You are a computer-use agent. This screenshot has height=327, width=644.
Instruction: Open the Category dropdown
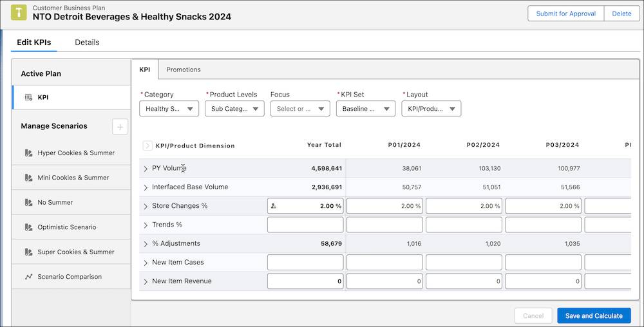pyautogui.click(x=169, y=109)
